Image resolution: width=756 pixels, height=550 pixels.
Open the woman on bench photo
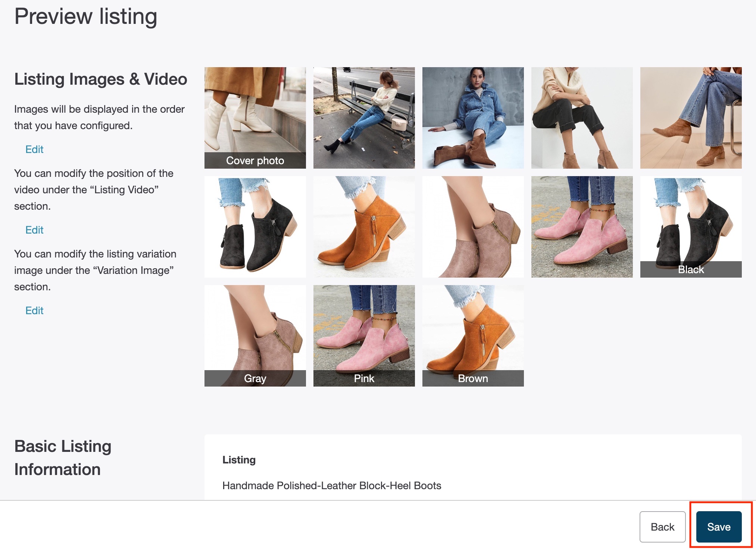(x=364, y=118)
